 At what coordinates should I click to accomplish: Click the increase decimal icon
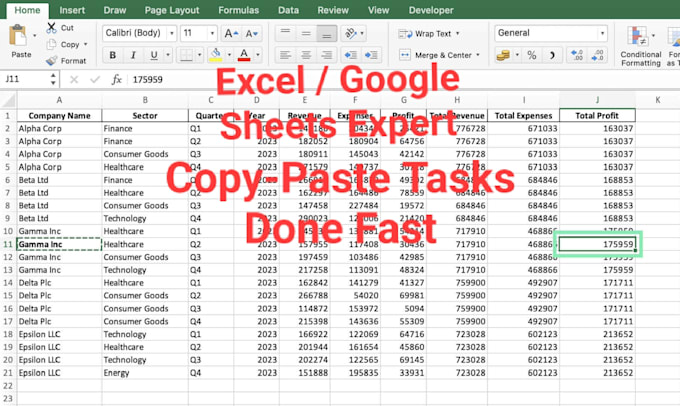577,55
